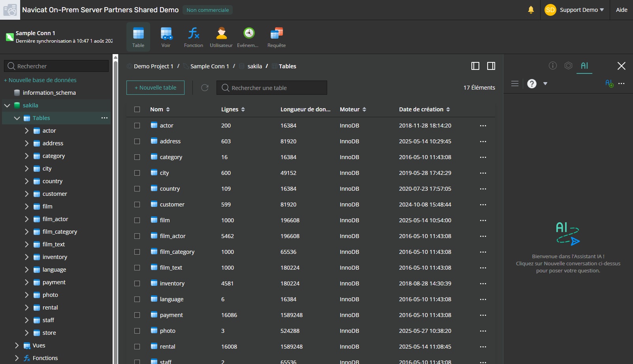Check the address table checkbox
This screenshot has width=633, height=364.
click(x=137, y=141)
